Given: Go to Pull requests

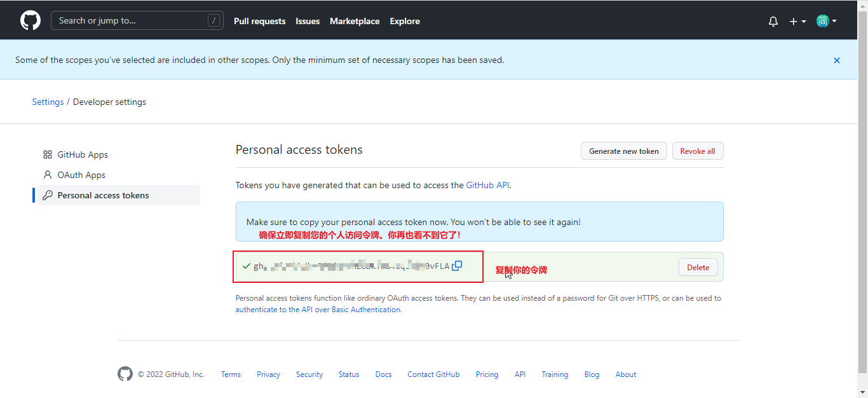Looking at the screenshot, I should point(259,21).
